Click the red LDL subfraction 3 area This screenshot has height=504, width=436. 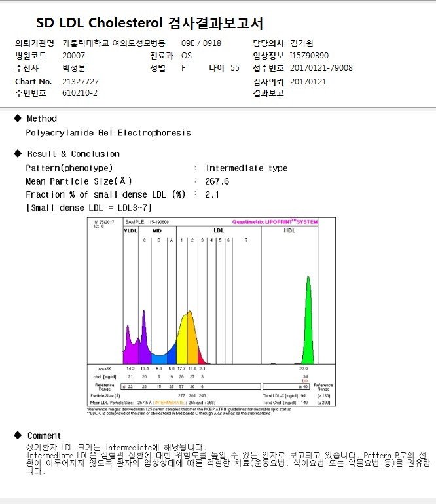click(201, 358)
